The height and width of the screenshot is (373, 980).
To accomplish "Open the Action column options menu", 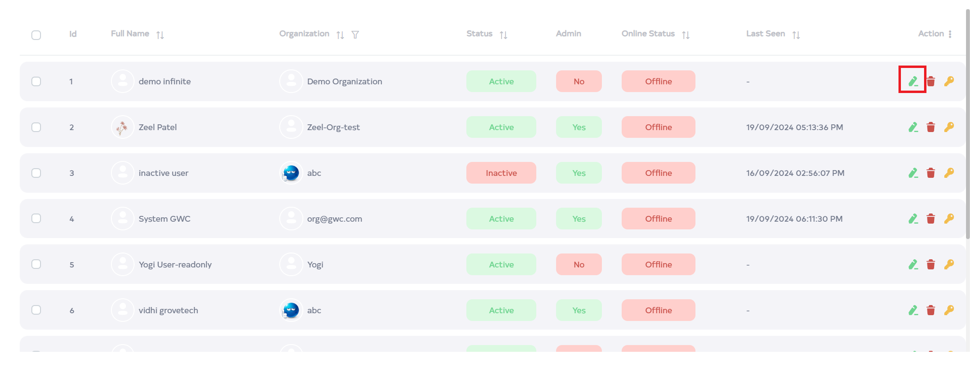I will (950, 34).
